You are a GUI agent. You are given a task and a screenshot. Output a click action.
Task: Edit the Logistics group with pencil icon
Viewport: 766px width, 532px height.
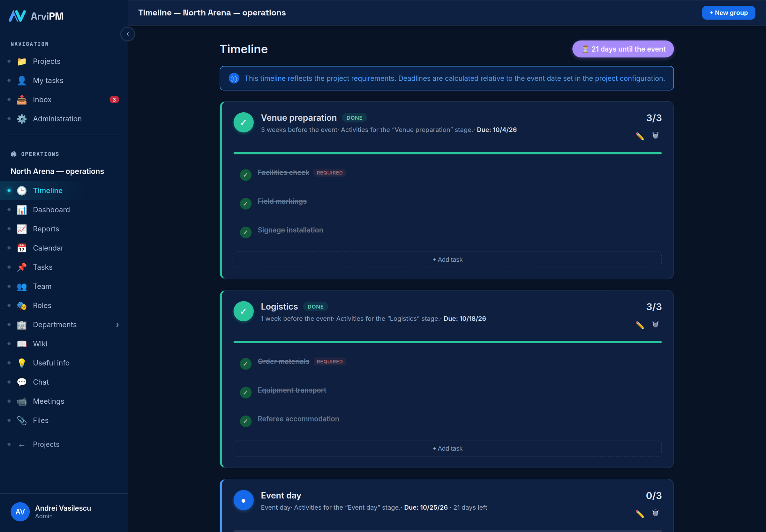pyautogui.click(x=639, y=325)
